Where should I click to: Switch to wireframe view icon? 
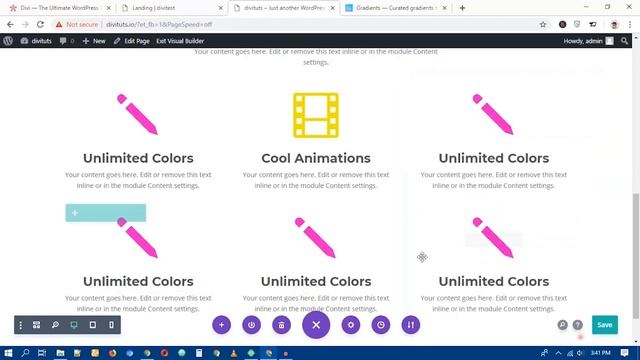(x=36, y=325)
